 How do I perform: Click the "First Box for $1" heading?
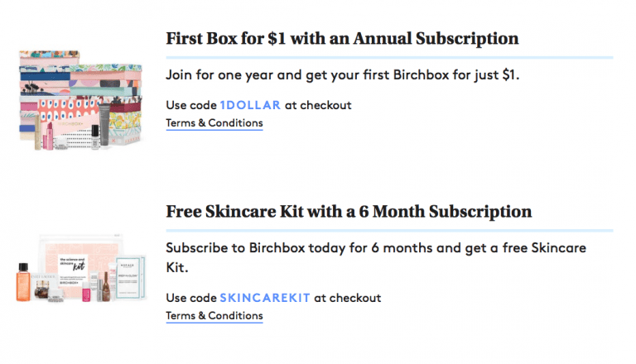[x=342, y=38]
